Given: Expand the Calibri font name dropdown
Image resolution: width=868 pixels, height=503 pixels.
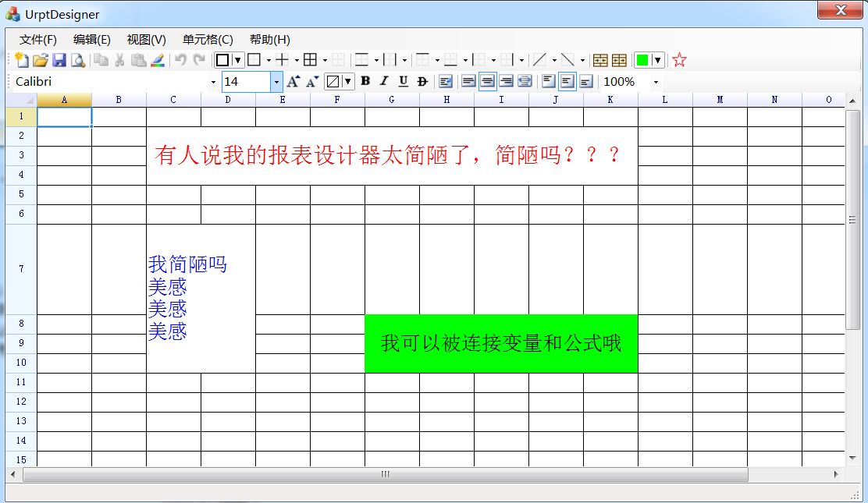Looking at the screenshot, I should click(x=213, y=82).
